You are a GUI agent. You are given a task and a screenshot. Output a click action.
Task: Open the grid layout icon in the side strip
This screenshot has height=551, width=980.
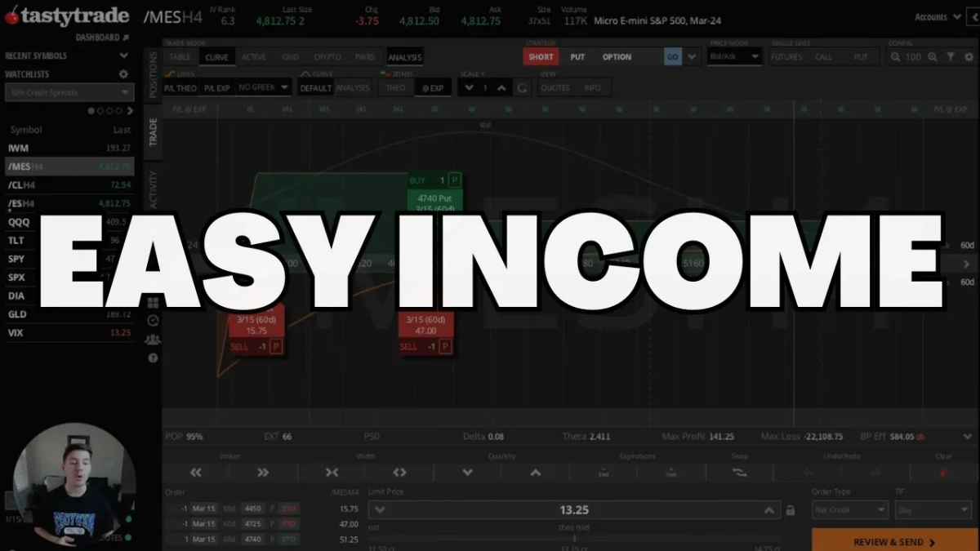click(x=153, y=302)
